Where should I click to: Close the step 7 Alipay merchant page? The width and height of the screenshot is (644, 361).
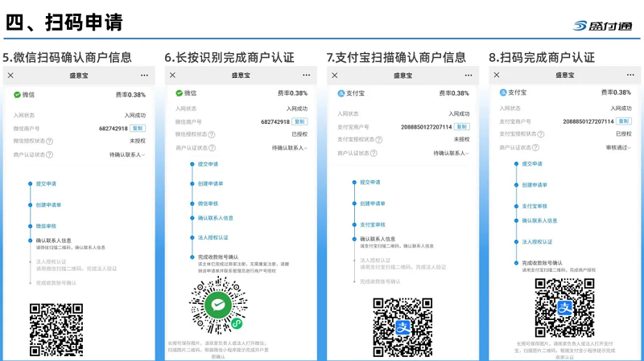click(334, 75)
